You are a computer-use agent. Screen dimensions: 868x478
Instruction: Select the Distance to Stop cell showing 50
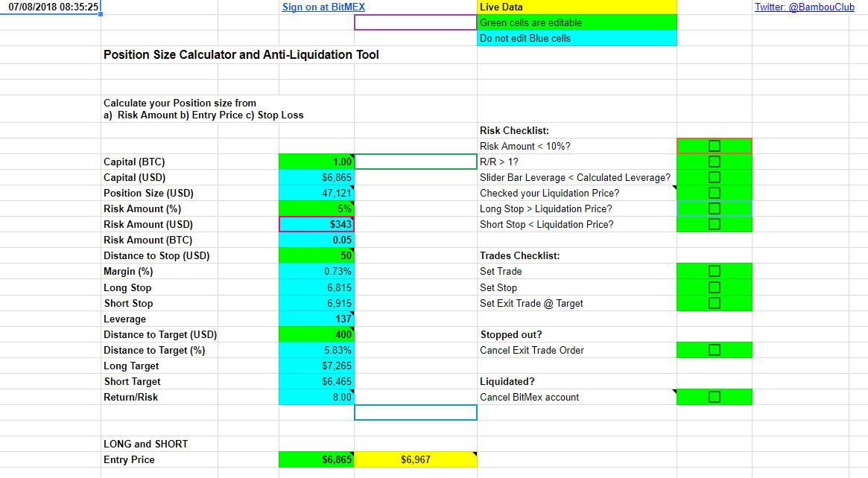(316, 255)
